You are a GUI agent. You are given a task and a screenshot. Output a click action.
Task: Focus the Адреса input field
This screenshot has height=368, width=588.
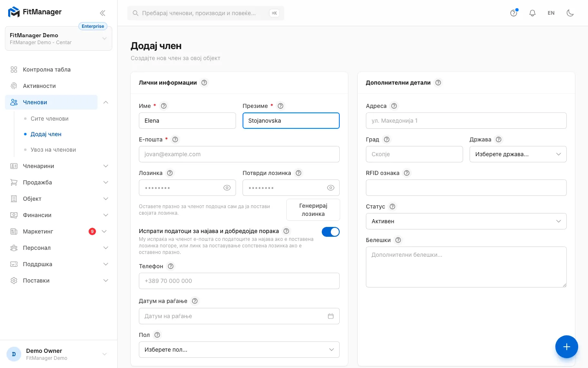(x=466, y=121)
